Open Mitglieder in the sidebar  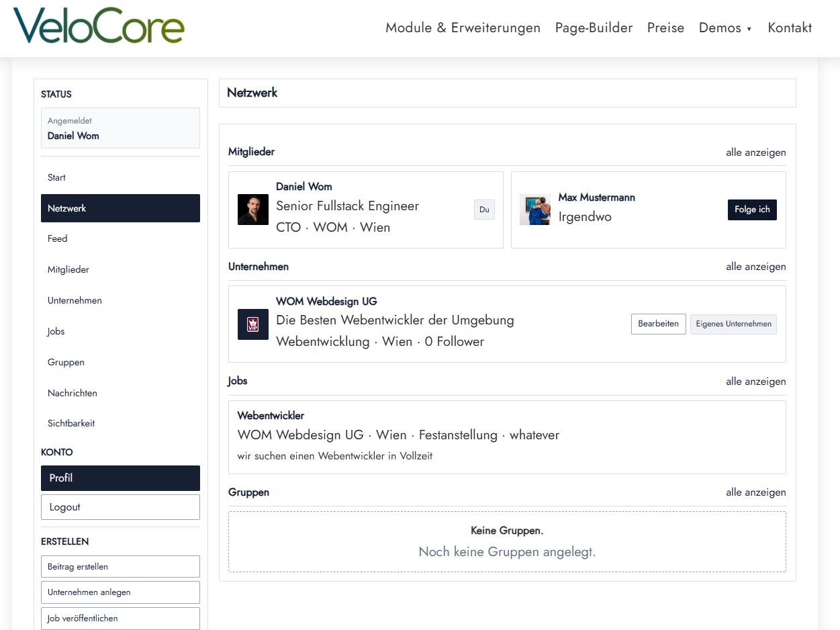pos(120,269)
